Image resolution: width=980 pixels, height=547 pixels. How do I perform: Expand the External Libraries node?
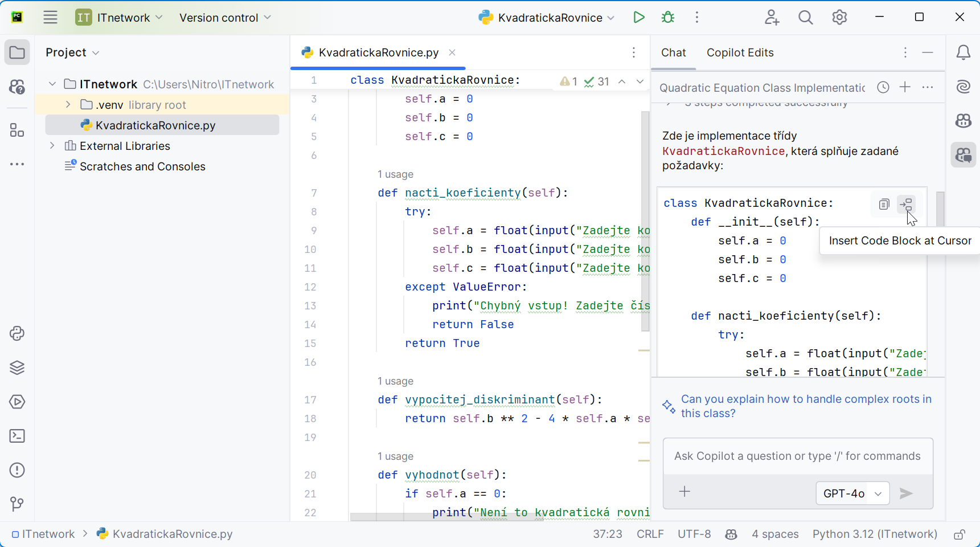[x=52, y=146]
